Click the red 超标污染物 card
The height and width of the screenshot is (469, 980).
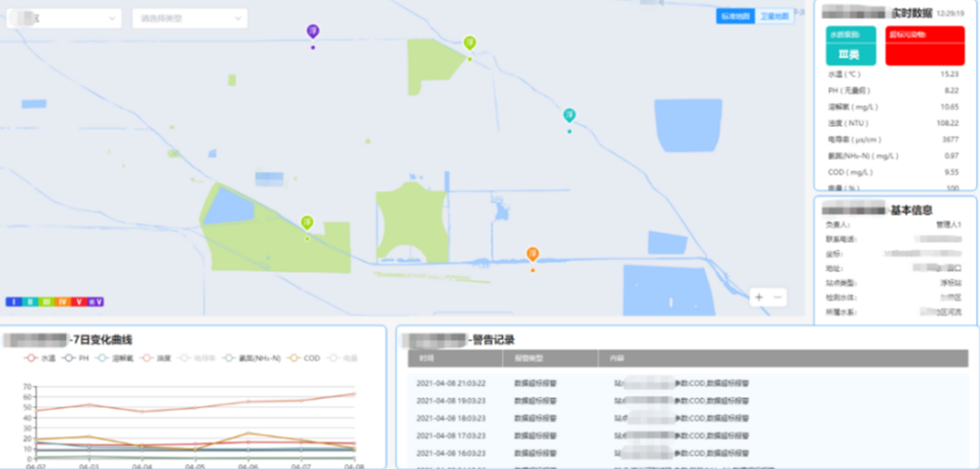click(x=925, y=46)
